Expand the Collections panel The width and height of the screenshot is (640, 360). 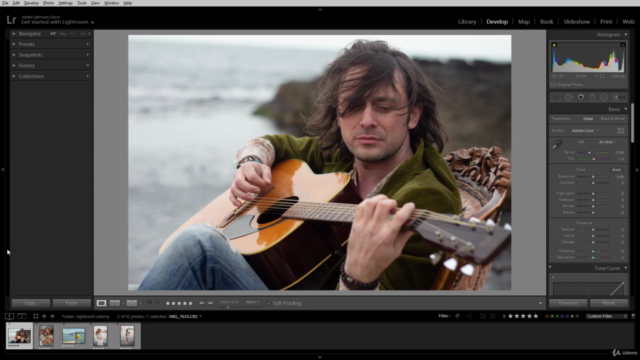[14, 76]
